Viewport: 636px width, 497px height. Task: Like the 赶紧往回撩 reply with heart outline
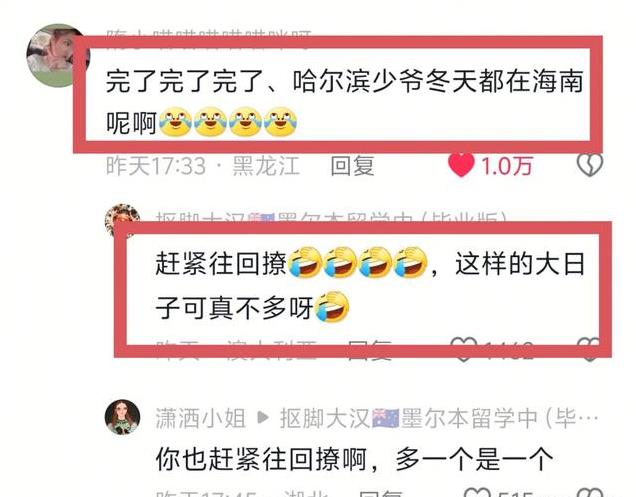(x=464, y=350)
